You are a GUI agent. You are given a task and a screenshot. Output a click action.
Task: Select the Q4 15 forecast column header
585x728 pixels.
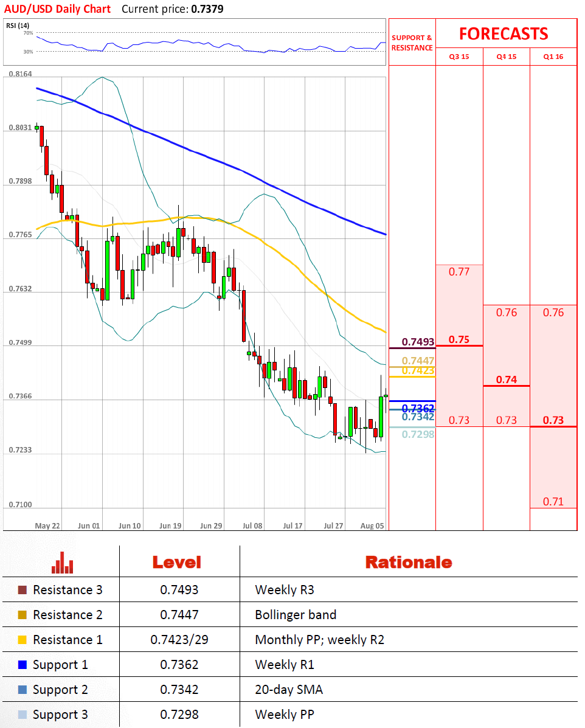pyautogui.click(x=506, y=57)
